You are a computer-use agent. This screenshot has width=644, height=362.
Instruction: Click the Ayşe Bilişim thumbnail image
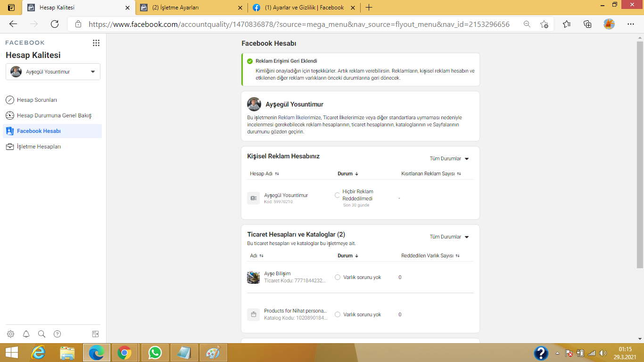(253, 277)
